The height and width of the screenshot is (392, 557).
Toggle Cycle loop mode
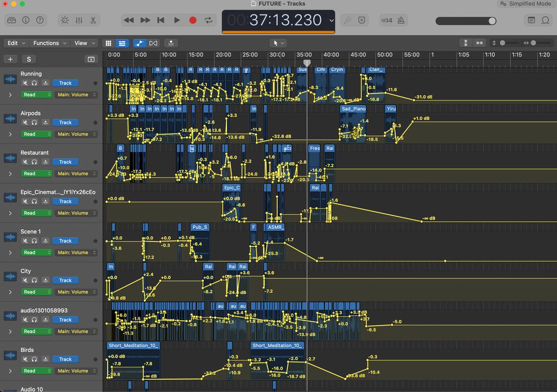tap(209, 20)
